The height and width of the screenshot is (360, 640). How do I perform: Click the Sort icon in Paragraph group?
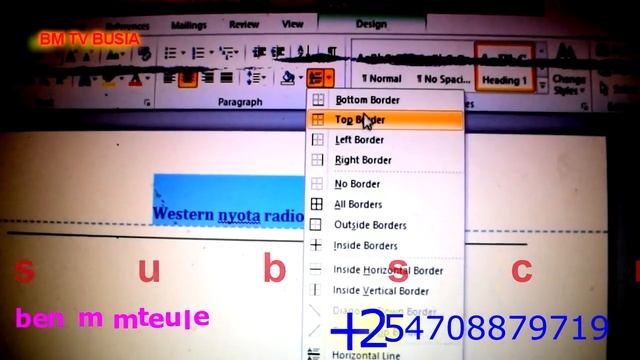pyautogui.click(x=303, y=51)
